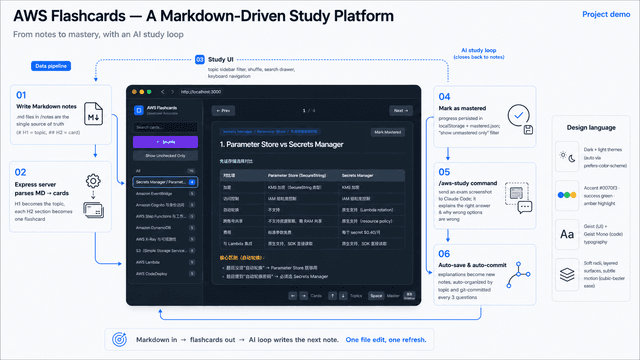This screenshot has width=640, height=360.
Task: Select the Secrets Manager / Paramet... sidebar topic
Action: click(165, 182)
